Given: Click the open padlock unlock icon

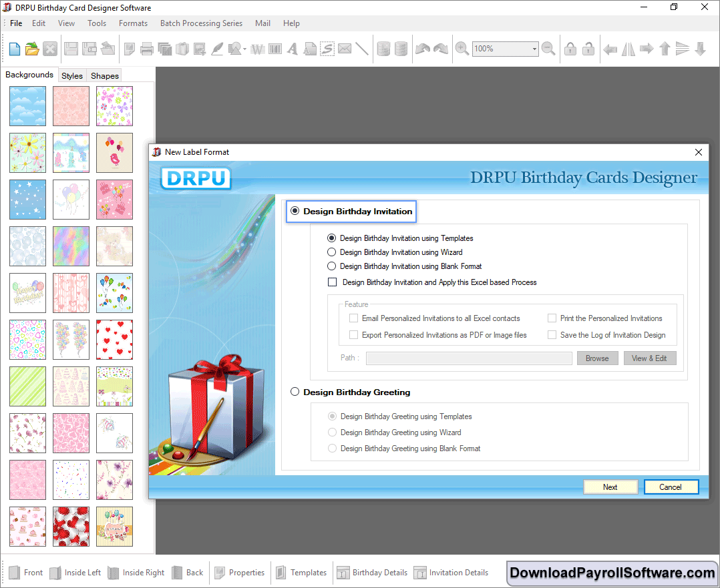Looking at the screenshot, I should 588,49.
